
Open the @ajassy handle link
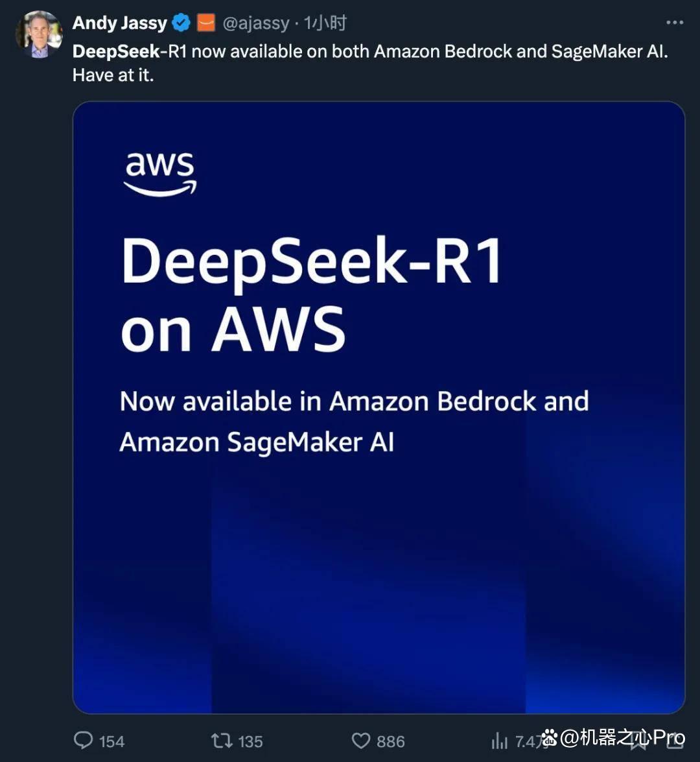coord(256,23)
